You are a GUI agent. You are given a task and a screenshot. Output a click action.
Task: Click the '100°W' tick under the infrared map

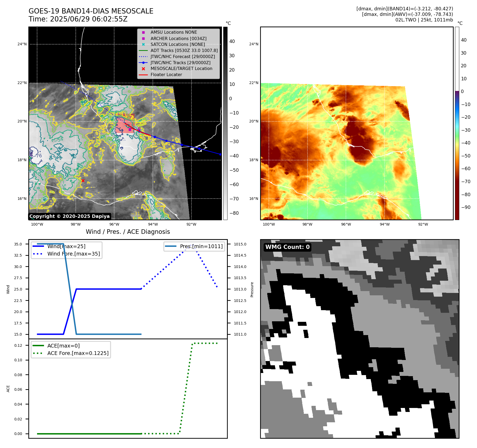(37, 224)
